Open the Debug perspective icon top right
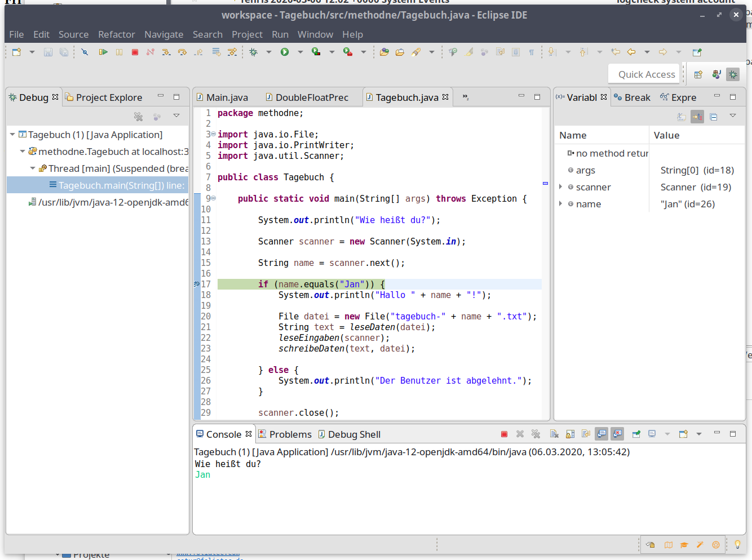Screen dimensions: 752x560 point(732,74)
